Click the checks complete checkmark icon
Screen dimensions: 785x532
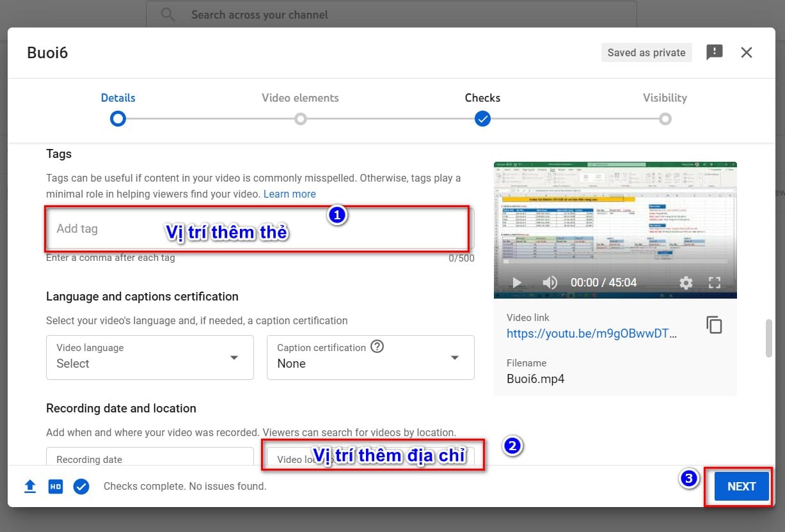[81, 487]
